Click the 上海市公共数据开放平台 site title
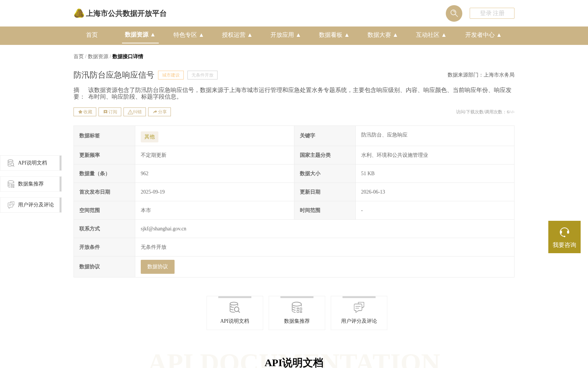 pos(126,14)
